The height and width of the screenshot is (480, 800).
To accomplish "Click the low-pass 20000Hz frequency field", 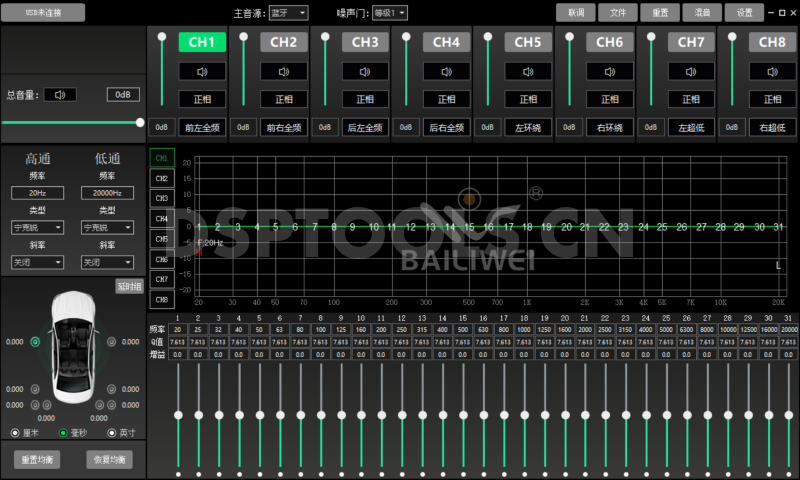I will [107, 192].
